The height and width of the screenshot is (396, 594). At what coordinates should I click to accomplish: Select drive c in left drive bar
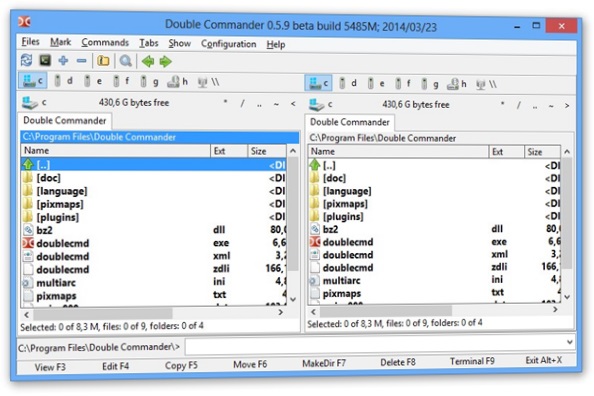click(33, 81)
